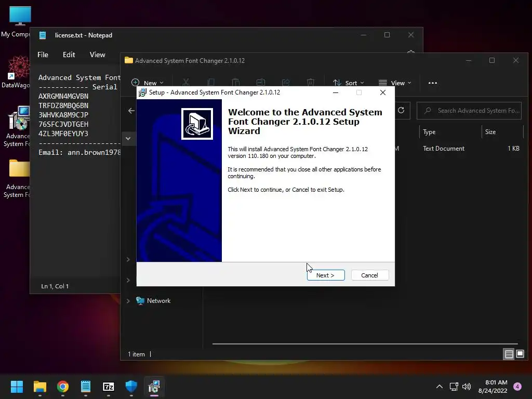Viewport: 532px width, 399px height.
Task: Open the volume tray icon
Action: click(x=467, y=387)
